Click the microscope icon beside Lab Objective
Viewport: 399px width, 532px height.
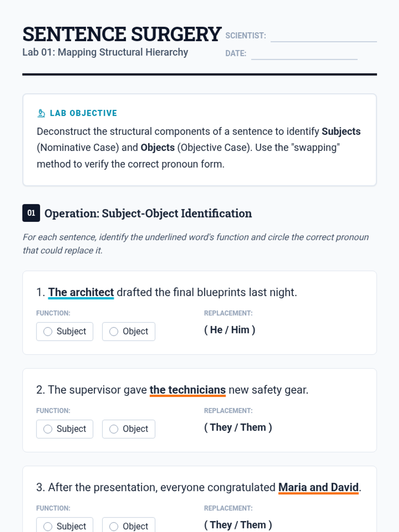click(x=41, y=113)
